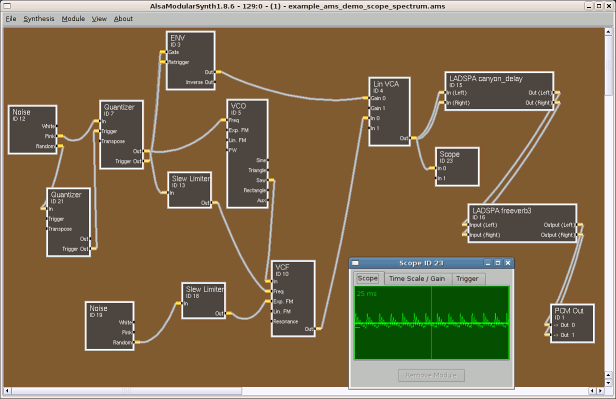Click Lin VCA In 1 port

tap(370, 128)
